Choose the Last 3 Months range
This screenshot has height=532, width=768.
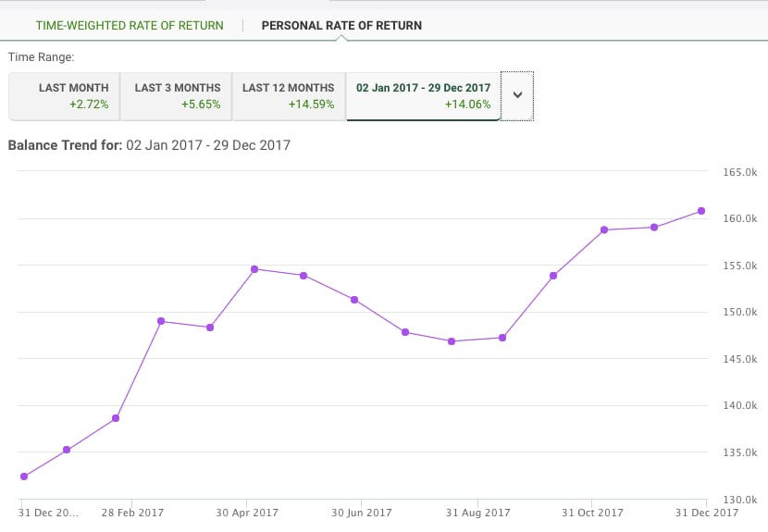(177, 96)
